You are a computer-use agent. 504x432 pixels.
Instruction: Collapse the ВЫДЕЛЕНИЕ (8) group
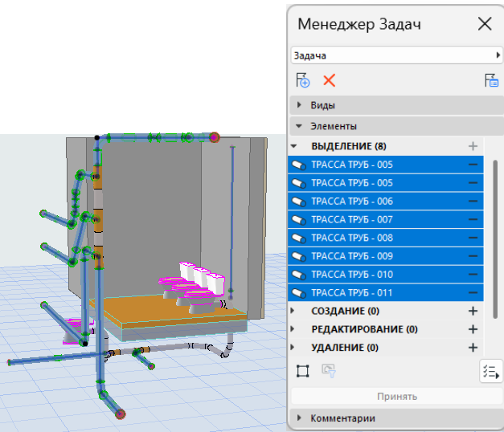point(293,146)
